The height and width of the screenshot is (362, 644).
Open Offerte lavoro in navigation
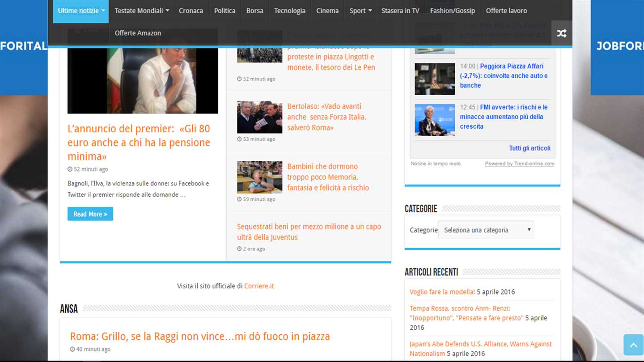[506, 11]
